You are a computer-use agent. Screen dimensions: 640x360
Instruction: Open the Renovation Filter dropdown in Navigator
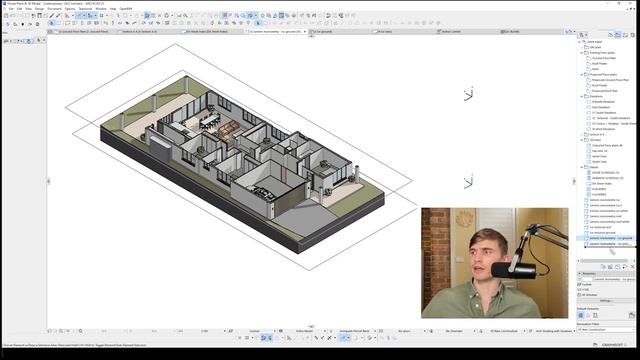pyautogui.click(x=606, y=329)
